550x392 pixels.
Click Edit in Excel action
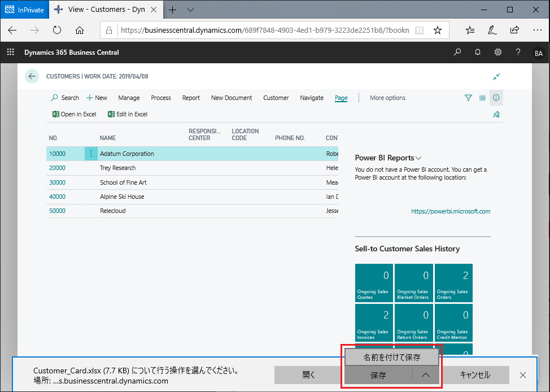coord(128,114)
